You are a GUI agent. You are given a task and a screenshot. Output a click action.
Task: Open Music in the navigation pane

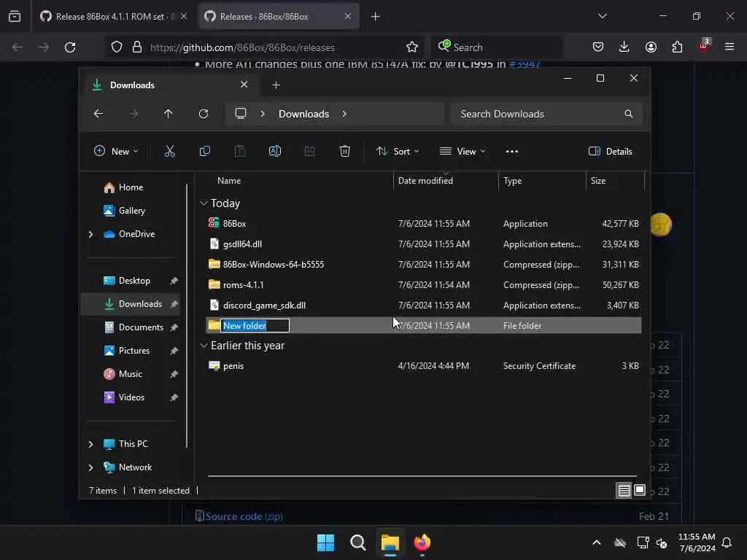pyautogui.click(x=123, y=374)
